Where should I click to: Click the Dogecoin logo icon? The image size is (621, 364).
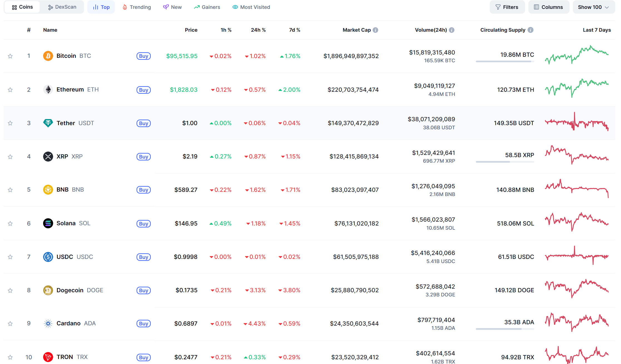tap(48, 290)
